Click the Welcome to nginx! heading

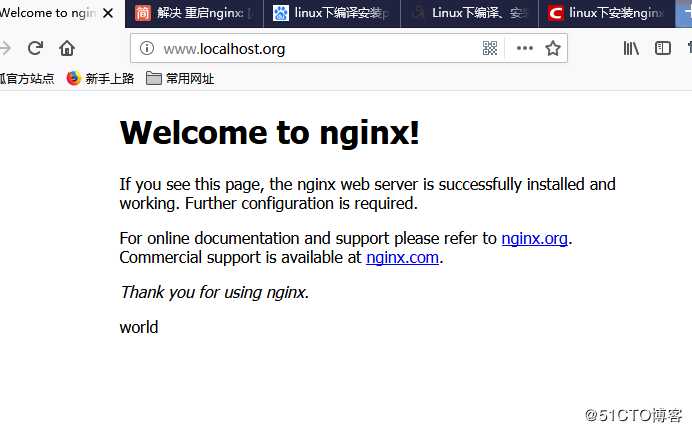click(x=269, y=132)
